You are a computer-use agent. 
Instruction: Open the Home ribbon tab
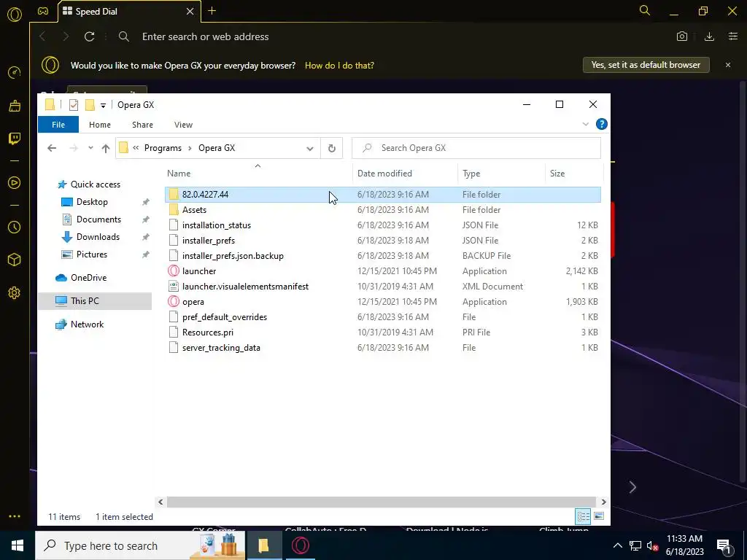pyautogui.click(x=99, y=125)
